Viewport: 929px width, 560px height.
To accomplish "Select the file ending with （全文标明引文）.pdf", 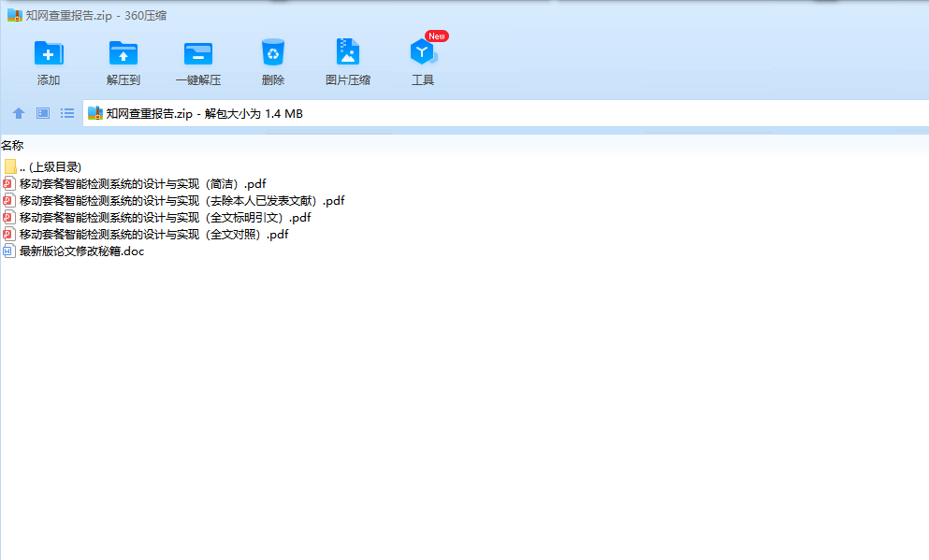I will coord(157,217).
